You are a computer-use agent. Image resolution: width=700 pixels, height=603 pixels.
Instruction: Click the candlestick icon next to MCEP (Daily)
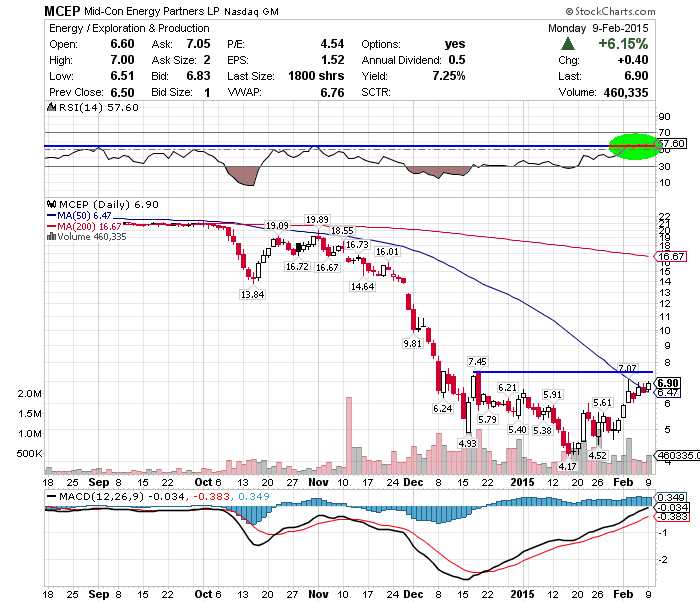tap(51, 204)
